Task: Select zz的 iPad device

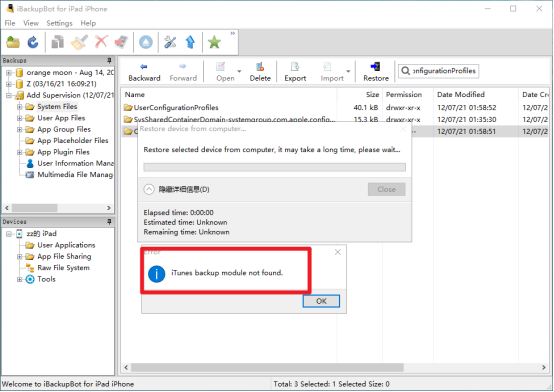Action: click(41, 234)
